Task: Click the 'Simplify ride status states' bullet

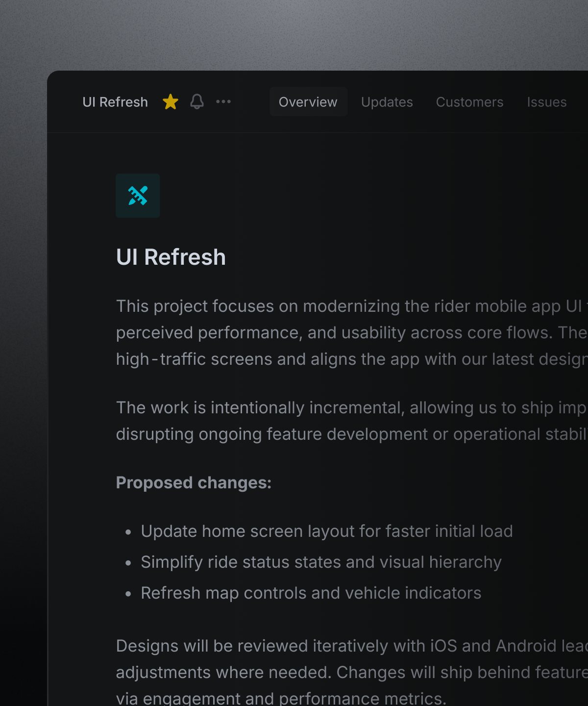Action: [x=321, y=562]
